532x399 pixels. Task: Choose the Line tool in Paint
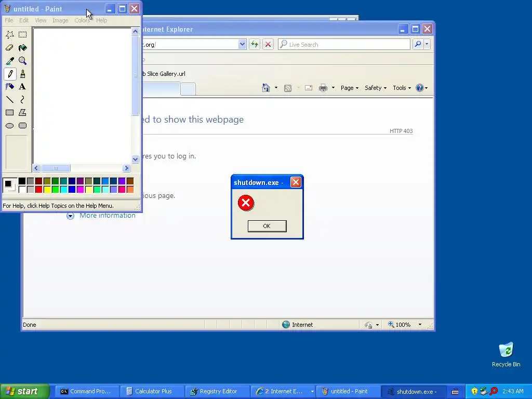tap(10, 99)
